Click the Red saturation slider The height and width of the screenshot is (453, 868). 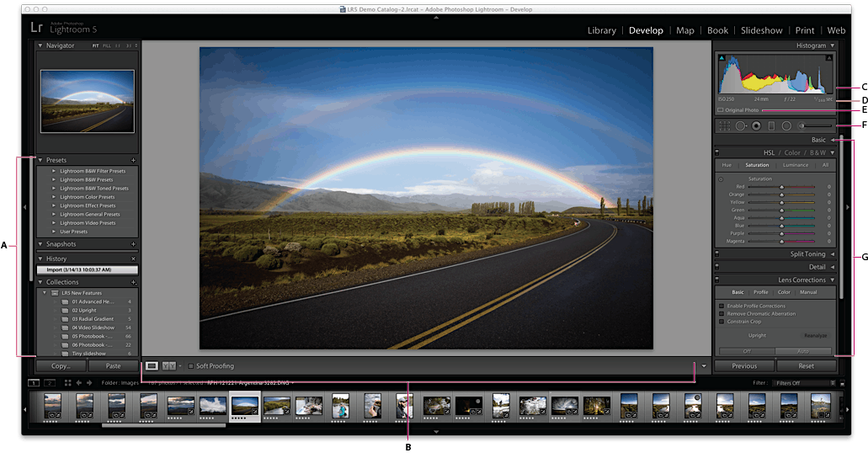[781, 187]
